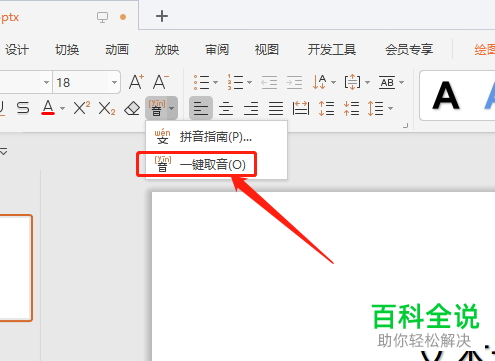Click the pinyin 音 toolbar icon
The image size is (495, 361).
point(157,108)
